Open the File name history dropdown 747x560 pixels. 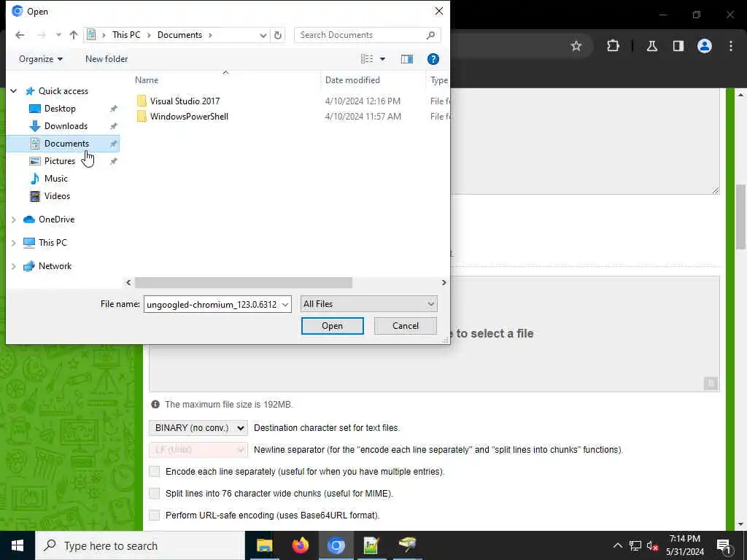coord(285,304)
